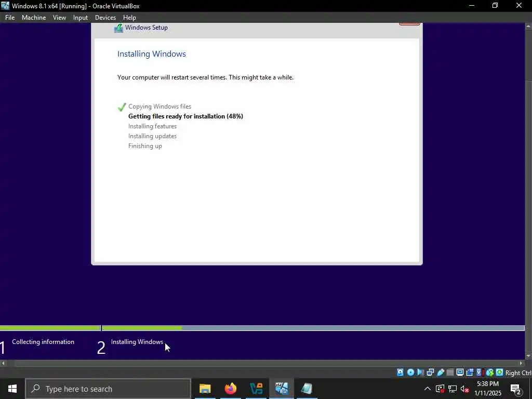Click the VirtualBox icon in the title bar
The image size is (532, 399).
coord(5,6)
